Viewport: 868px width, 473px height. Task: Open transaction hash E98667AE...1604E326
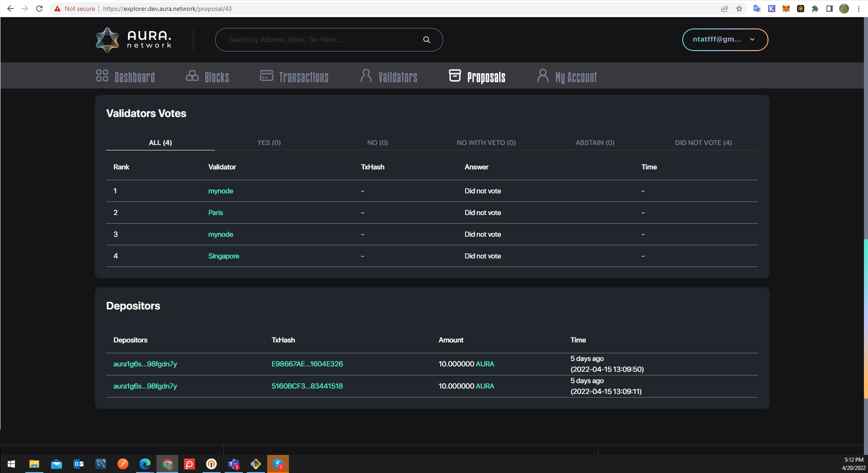307,364
